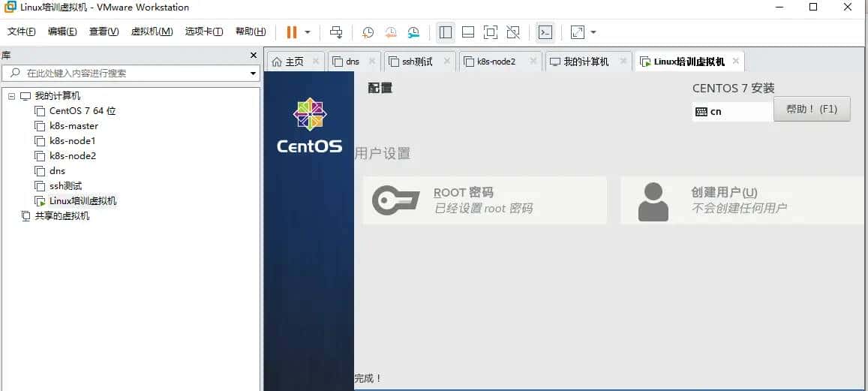
Task: Open the 帮助(H) menu
Action: pyautogui.click(x=251, y=32)
